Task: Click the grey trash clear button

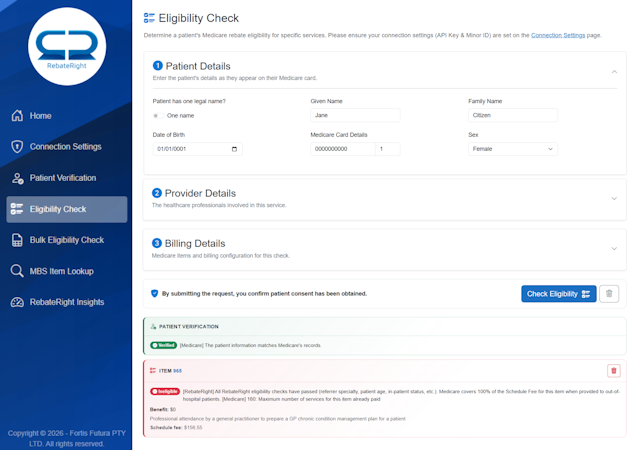Action: (609, 294)
